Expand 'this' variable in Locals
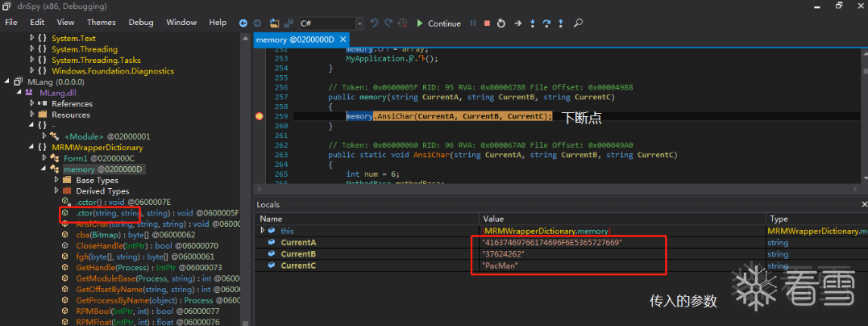868x326 pixels. pyautogui.click(x=263, y=231)
